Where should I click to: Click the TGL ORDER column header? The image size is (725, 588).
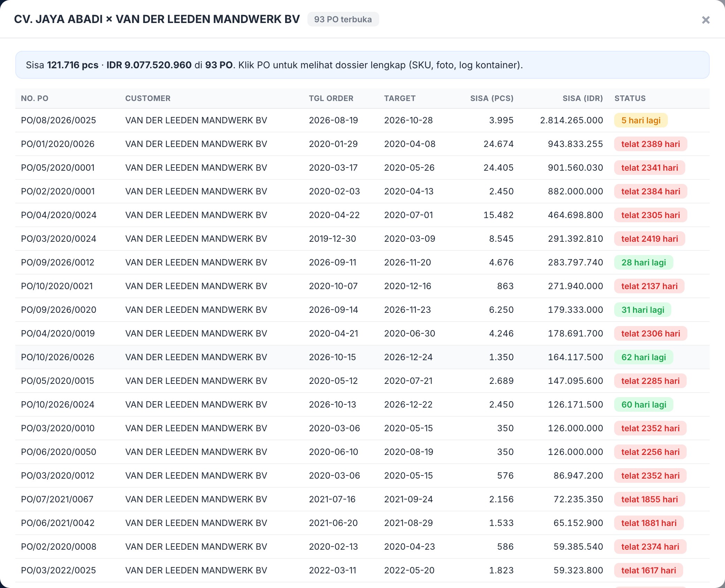click(331, 98)
